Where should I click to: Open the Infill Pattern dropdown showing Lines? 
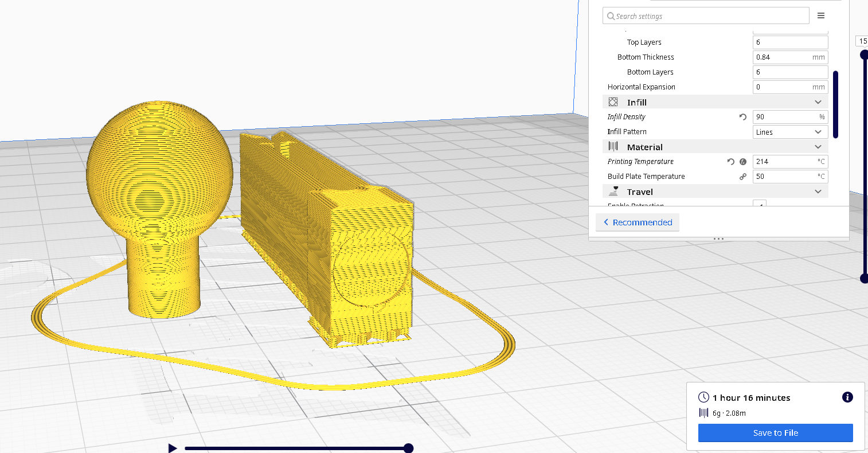(790, 132)
